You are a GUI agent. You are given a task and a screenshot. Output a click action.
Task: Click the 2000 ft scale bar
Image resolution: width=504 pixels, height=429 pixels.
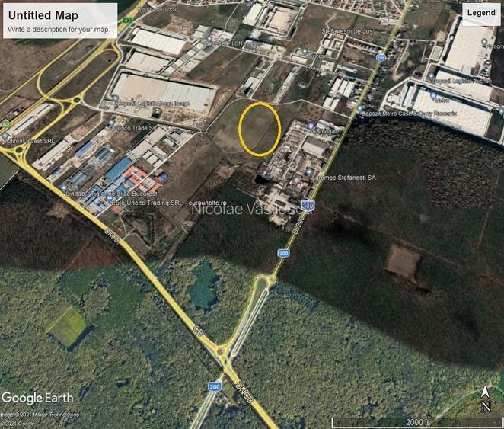click(x=416, y=421)
